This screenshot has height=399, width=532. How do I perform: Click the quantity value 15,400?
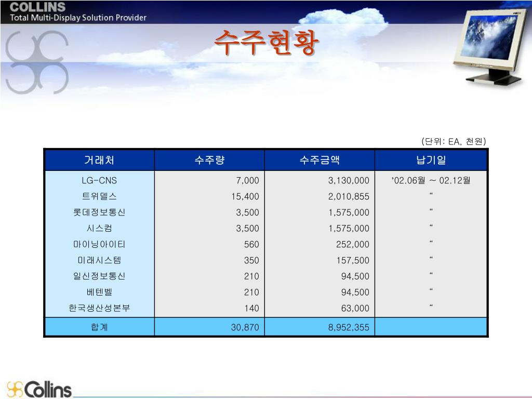coord(245,196)
